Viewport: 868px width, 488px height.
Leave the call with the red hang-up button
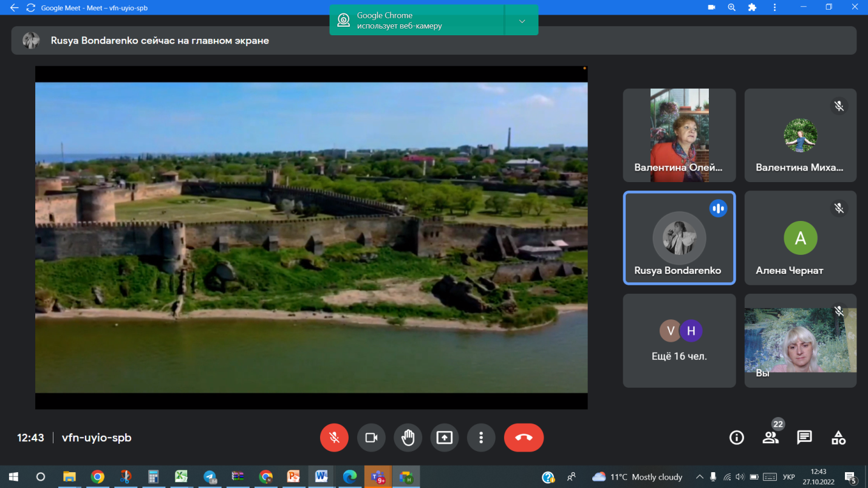tap(524, 438)
